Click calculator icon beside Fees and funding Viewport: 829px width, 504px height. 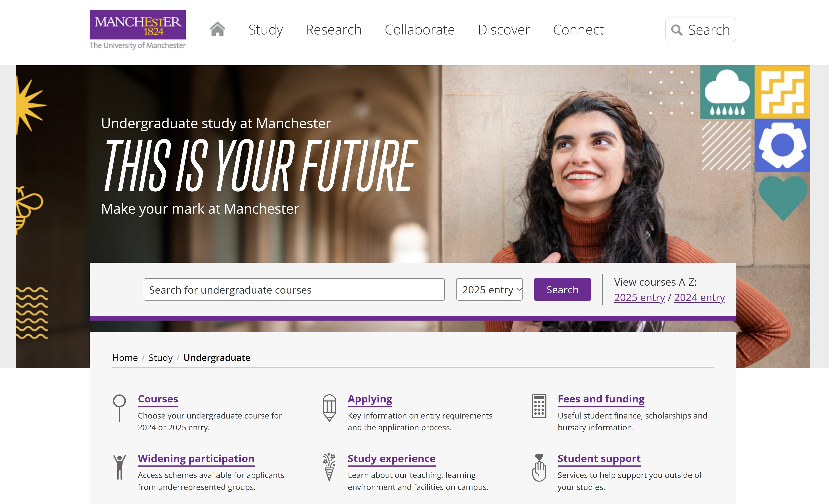pyautogui.click(x=539, y=406)
